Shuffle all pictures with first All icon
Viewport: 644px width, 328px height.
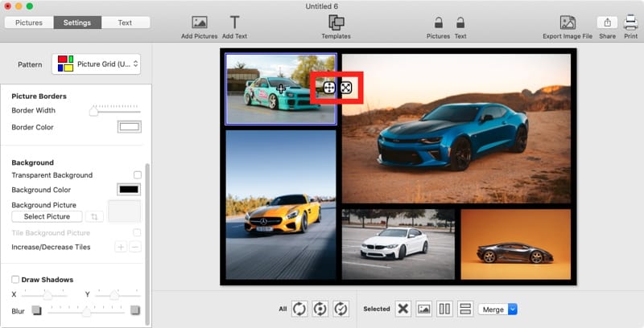tap(299, 309)
